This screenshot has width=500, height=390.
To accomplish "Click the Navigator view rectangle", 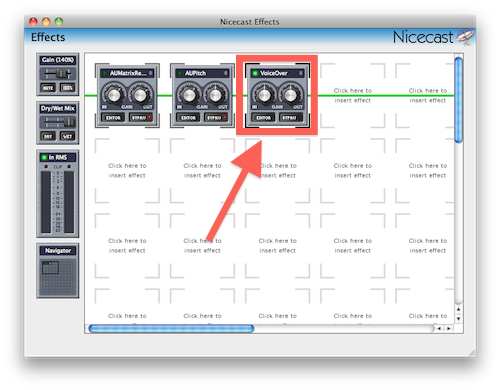I will click(50, 268).
